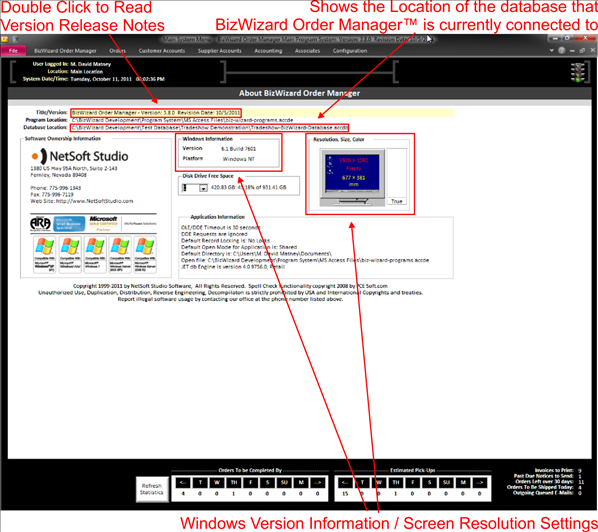
Task: Click the next arrow in Estimated Pick-Ups
Action: click(x=480, y=482)
